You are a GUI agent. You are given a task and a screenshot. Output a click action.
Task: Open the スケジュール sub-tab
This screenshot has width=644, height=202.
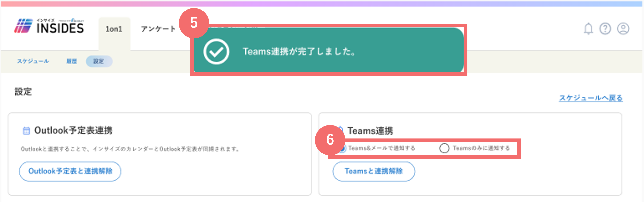pyautogui.click(x=33, y=61)
